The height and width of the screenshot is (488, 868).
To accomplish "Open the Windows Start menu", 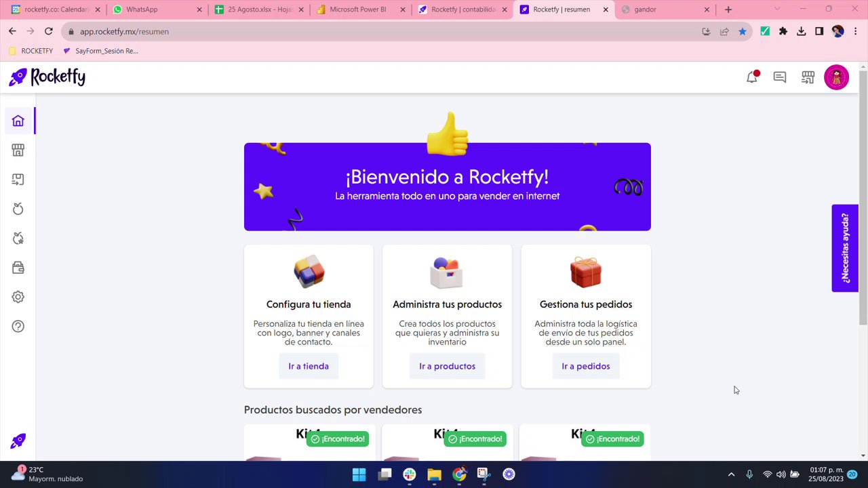I will (359, 474).
